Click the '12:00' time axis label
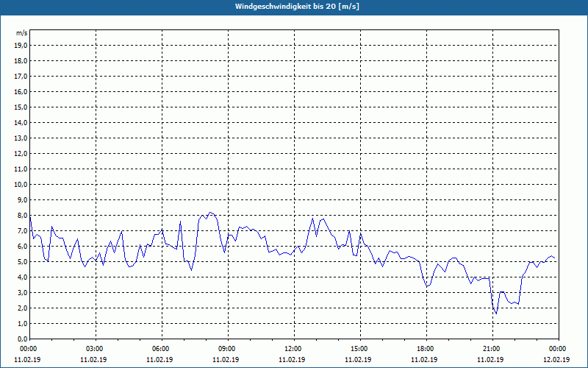 [x=293, y=349]
